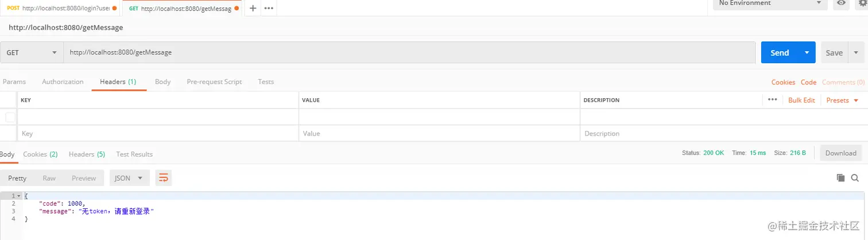Toggle the empty header row checkbox
This screenshot has height=240, width=868.
point(10,117)
